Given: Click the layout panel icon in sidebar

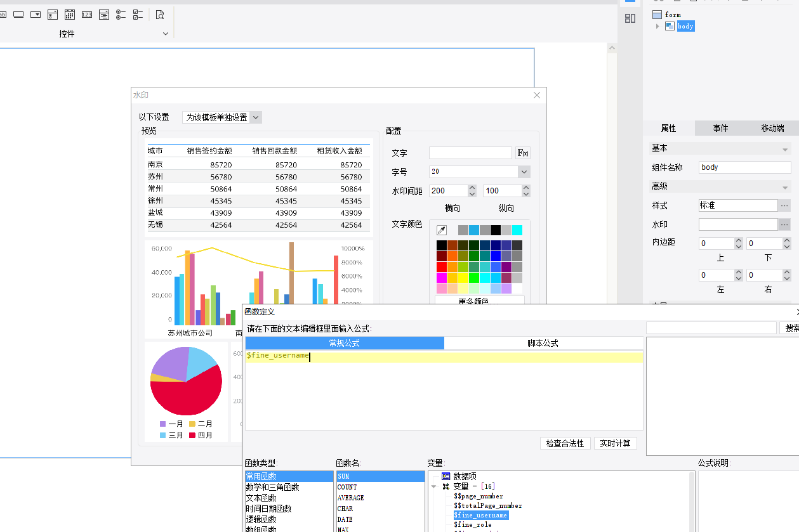Looking at the screenshot, I should pos(630,18).
